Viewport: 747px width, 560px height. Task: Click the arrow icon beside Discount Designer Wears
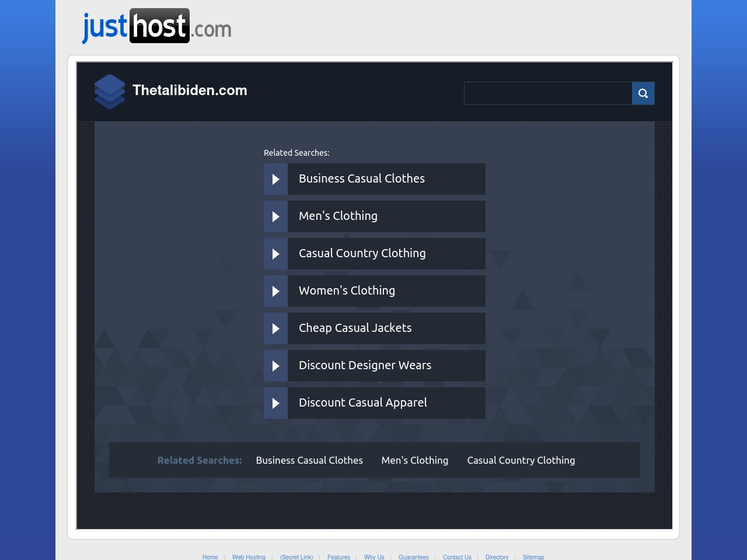pyautogui.click(x=275, y=366)
